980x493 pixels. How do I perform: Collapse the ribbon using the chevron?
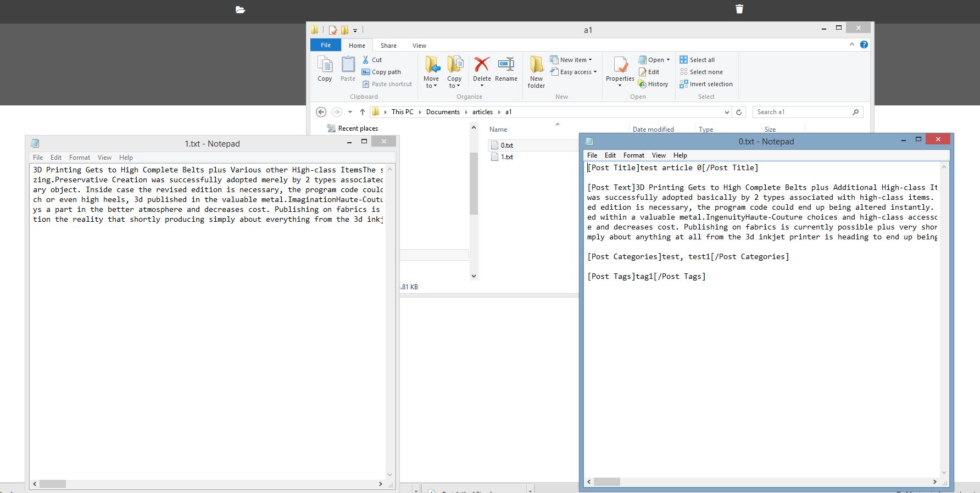852,45
